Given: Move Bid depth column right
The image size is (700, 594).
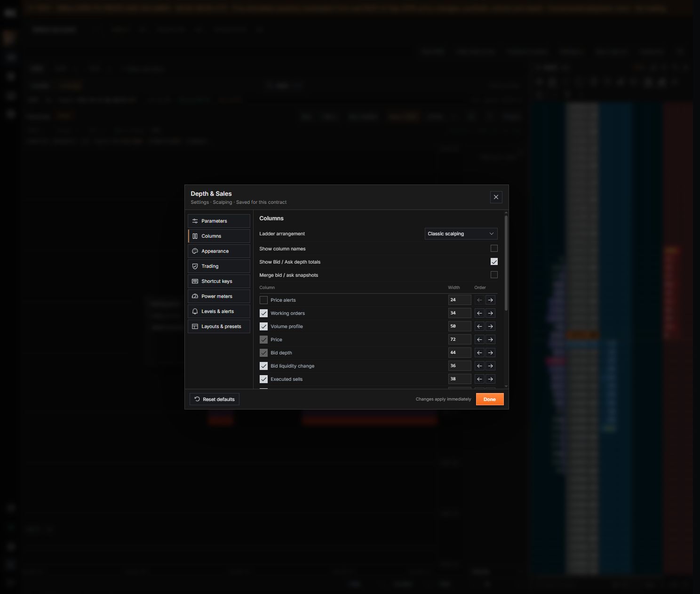Looking at the screenshot, I should pos(490,353).
